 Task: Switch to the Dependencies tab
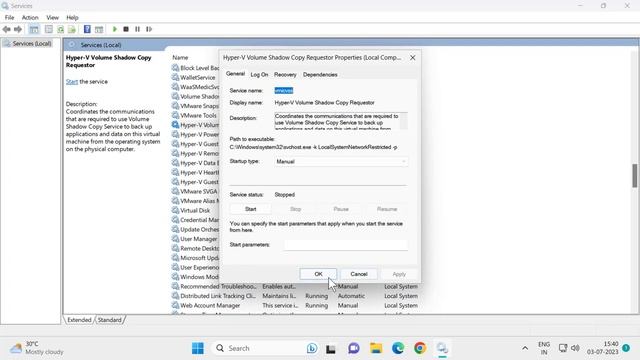[x=320, y=75]
